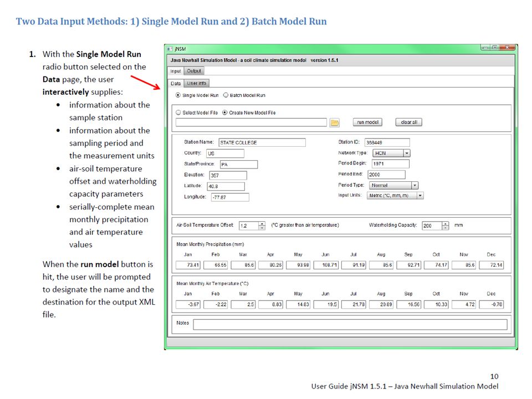Click December air temperature field -0.78
The height and width of the screenshot is (399, 532).
(x=492, y=304)
